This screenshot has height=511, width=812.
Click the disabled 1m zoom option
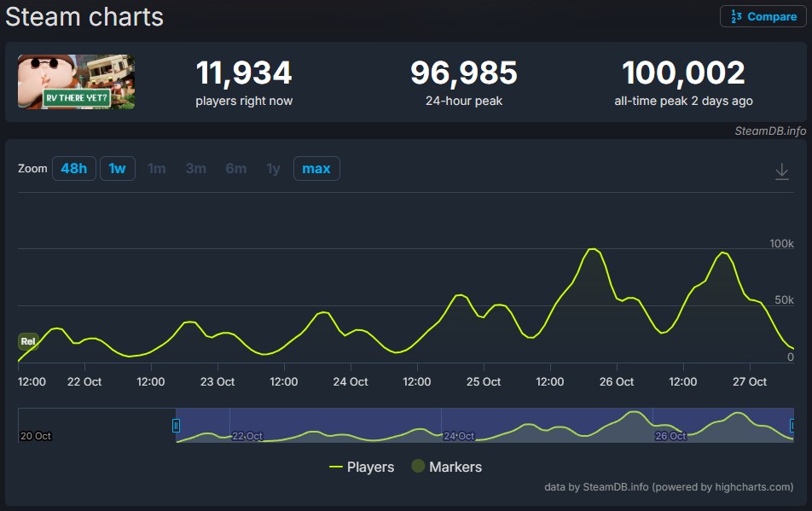(157, 169)
